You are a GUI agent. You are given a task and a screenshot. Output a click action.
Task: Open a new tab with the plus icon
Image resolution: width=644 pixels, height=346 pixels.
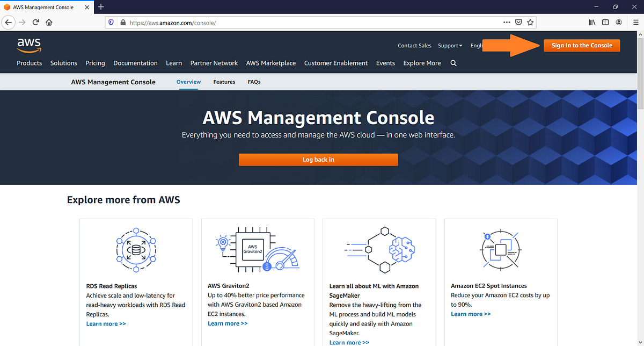tap(101, 7)
